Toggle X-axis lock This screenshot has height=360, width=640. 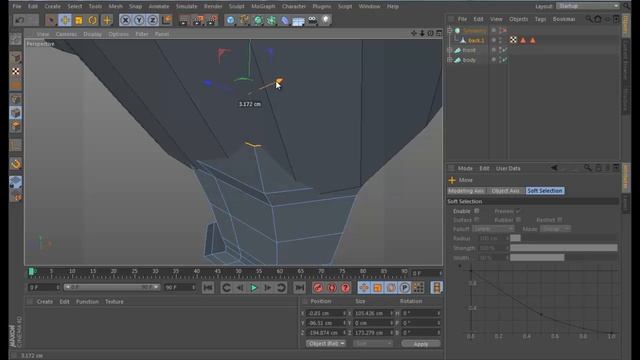pos(125,20)
